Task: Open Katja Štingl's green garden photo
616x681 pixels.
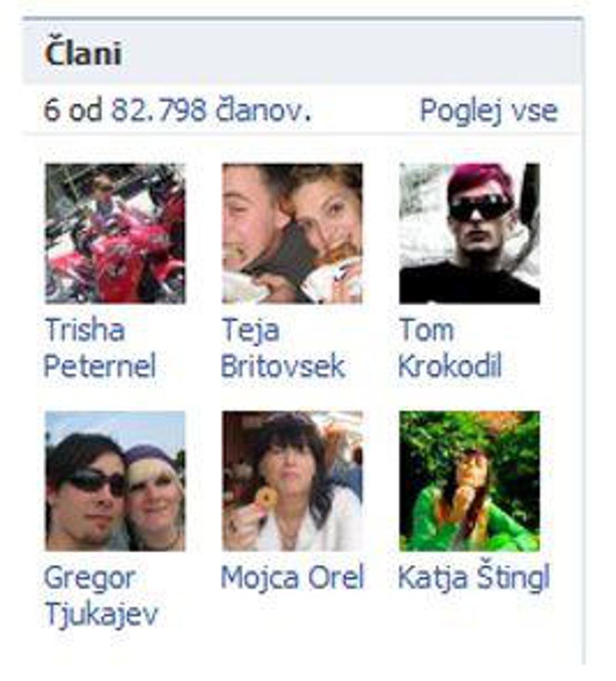Action: coord(469,481)
